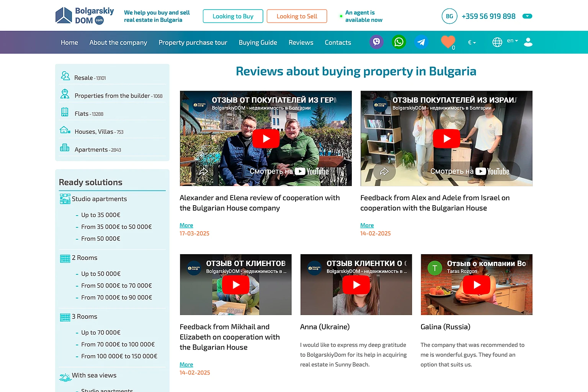Select 3 Rooms From 70 000€ to 100 000€

[x=118, y=345]
